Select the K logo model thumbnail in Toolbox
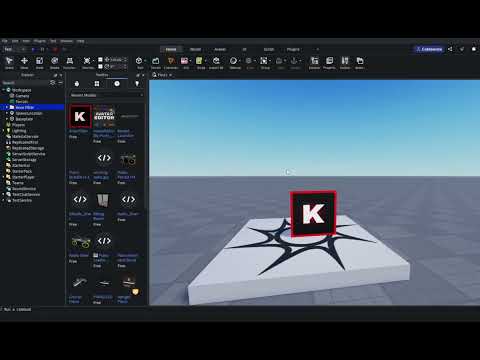The image size is (480, 360). (80, 116)
